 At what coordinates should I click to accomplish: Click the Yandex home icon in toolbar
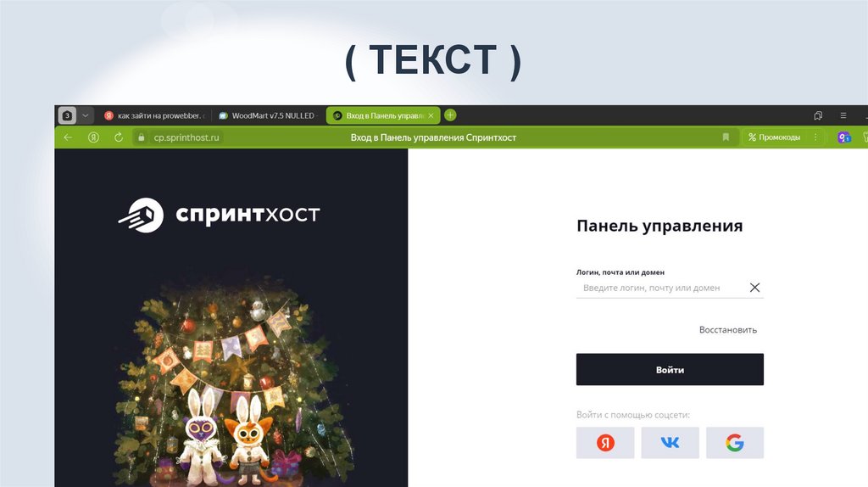pyautogui.click(x=93, y=137)
